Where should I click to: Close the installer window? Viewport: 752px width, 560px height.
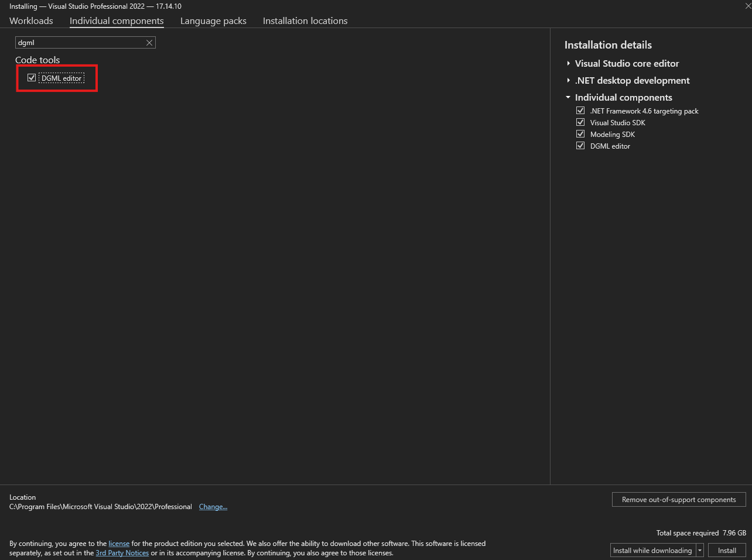pos(748,6)
